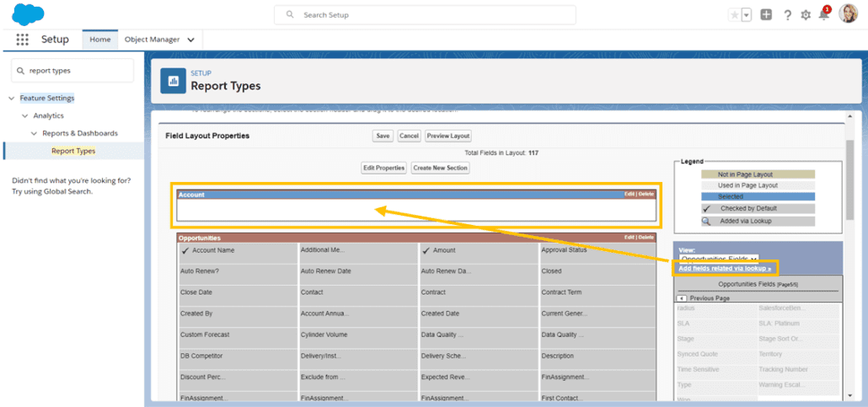868x407 pixels.
Task: Expand the Object Manager tab dropdown
Action: [191, 40]
